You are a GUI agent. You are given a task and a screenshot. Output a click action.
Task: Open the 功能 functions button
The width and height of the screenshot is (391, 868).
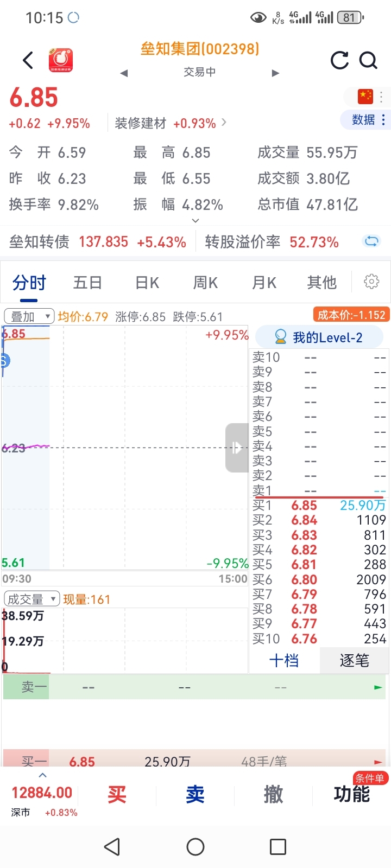351,795
